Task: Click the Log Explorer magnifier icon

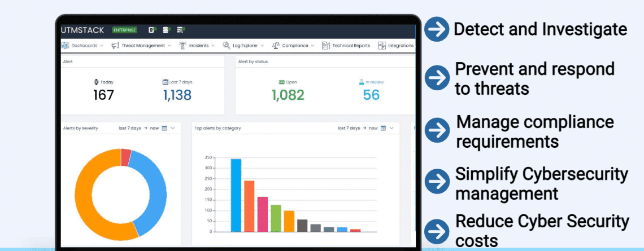Action: point(226,46)
